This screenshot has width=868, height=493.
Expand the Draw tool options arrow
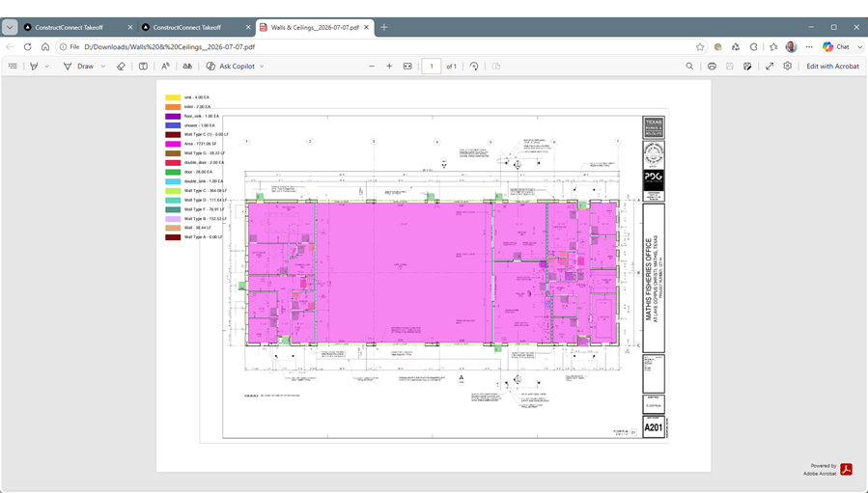click(103, 67)
